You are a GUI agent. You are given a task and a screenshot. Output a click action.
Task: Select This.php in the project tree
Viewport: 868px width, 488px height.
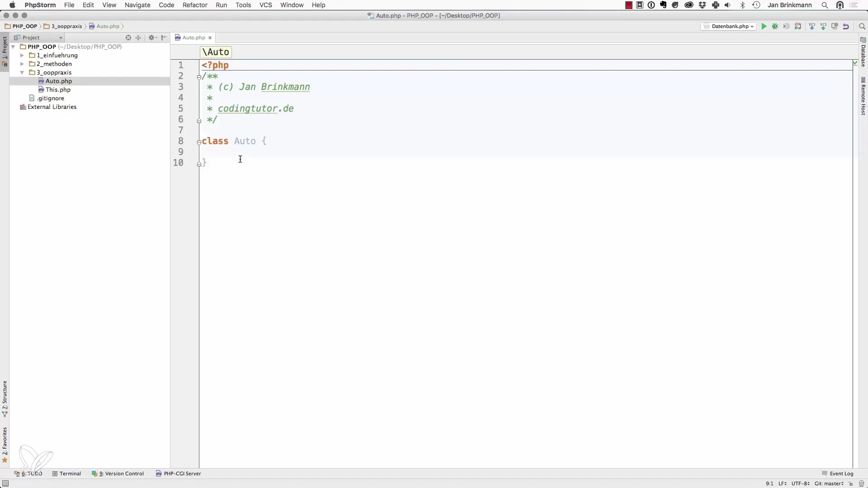pyautogui.click(x=58, y=89)
